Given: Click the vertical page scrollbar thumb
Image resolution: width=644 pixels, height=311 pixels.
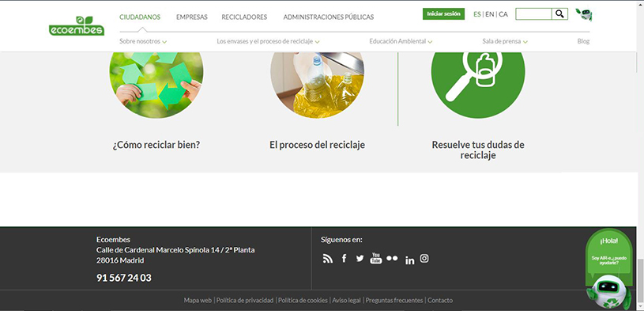Looking at the screenshot, I should [x=640, y=283].
